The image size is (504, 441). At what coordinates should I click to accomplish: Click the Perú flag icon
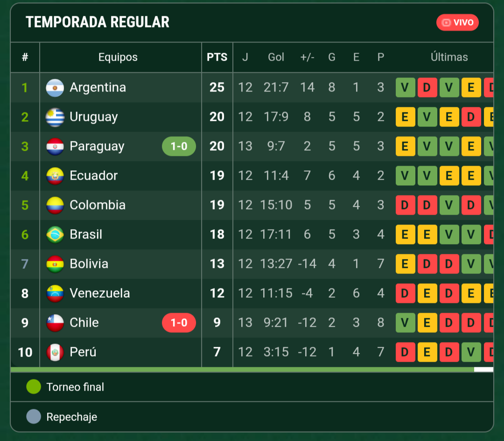(x=55, y=352)
